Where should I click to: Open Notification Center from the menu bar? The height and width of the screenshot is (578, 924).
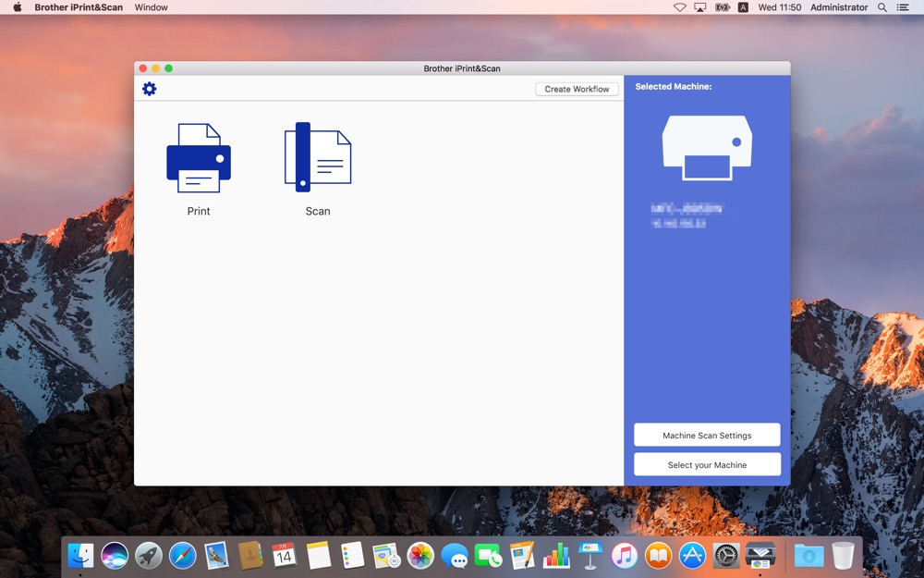click(x=904, y=7)
